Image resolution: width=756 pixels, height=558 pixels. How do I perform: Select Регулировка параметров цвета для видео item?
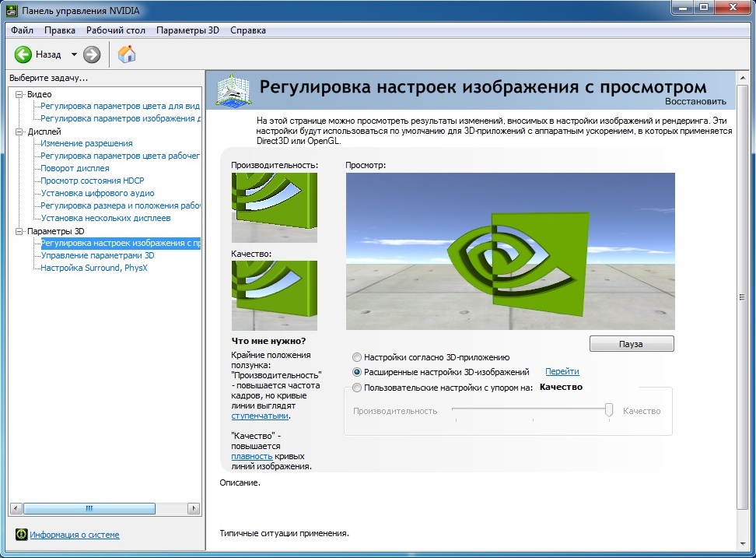(120, 106)
